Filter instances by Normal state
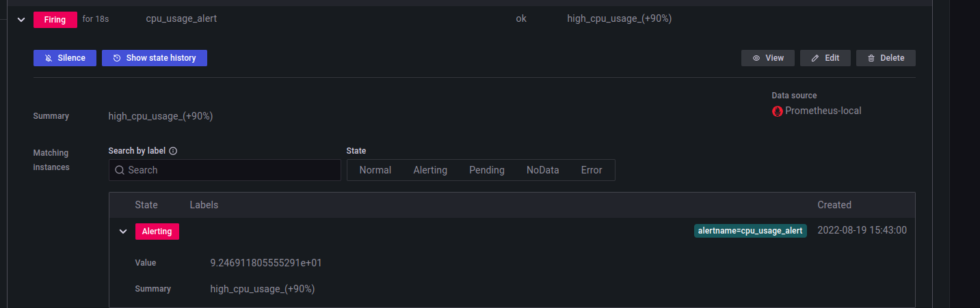Image resolution: width=980 pixels, height=308 pixels. click(375, 170)
